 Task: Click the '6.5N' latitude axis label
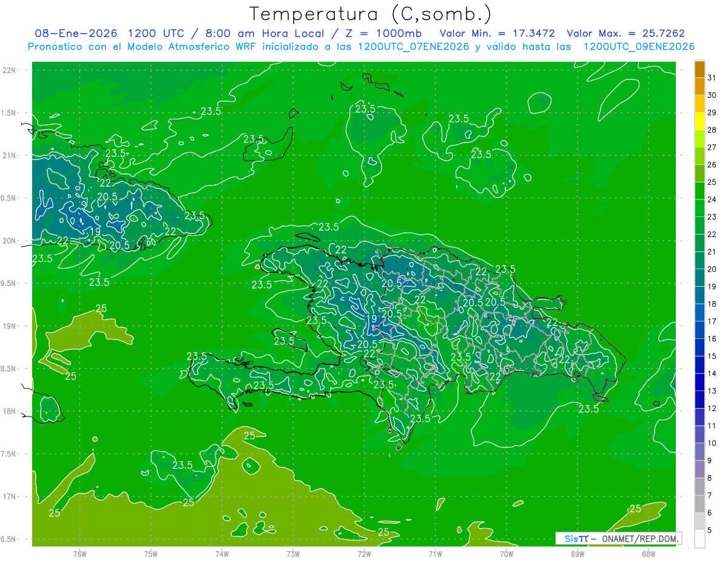click(9, 539)
